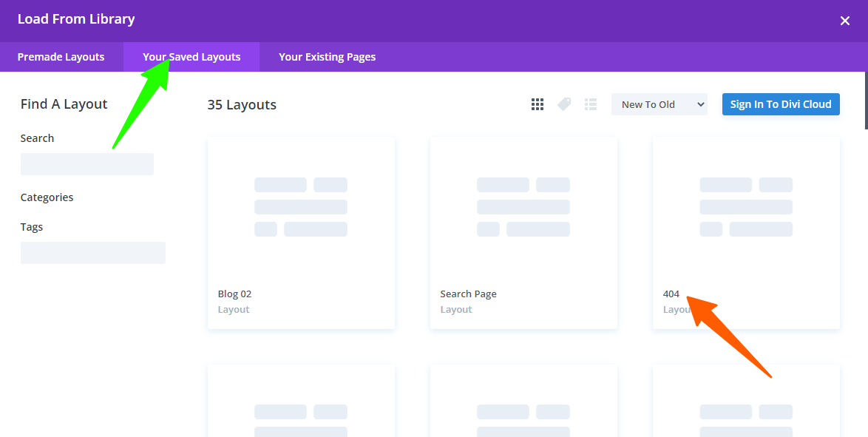Click the tag icon in the toolbar
This screenshot has height=437, width=868.
564,104
